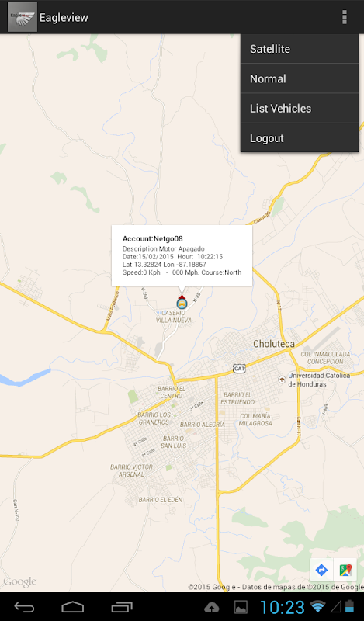Choose List Vehicles from the menu
The height and width of the screenshot is (621, 364).
click(300, 108)
